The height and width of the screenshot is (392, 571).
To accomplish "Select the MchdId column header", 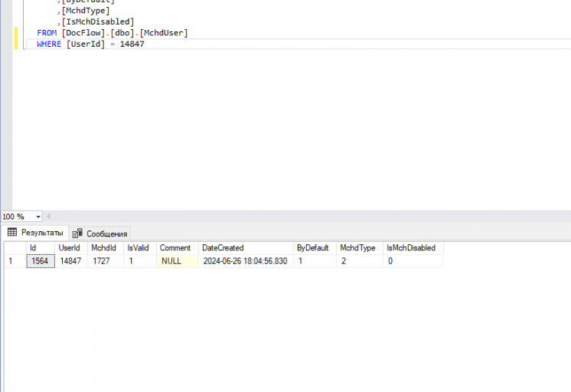I will [106, 248].
